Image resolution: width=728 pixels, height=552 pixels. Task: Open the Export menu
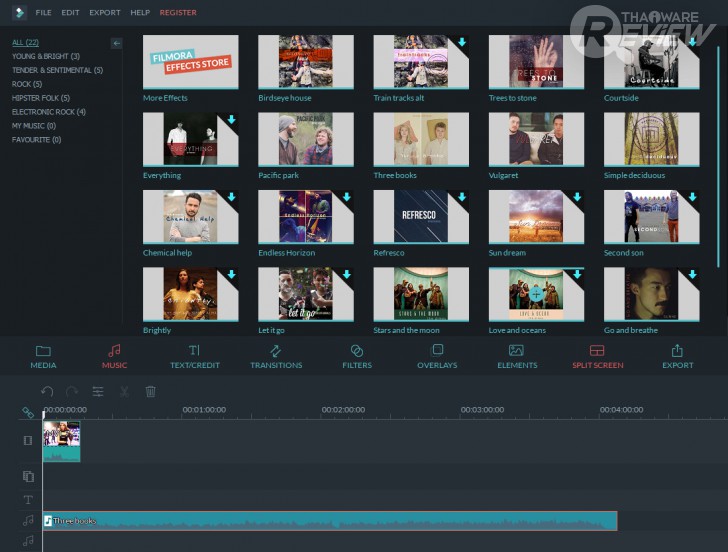(104, 13)
